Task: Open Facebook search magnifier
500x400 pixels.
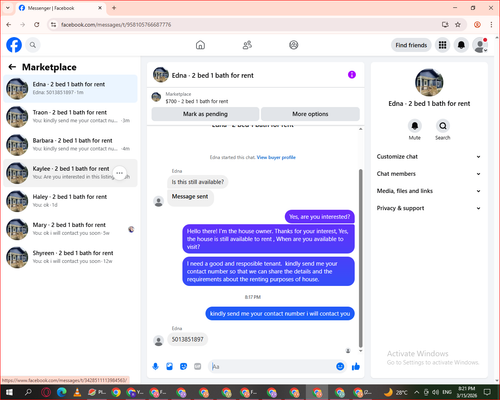Action: (x=33, y=45)
